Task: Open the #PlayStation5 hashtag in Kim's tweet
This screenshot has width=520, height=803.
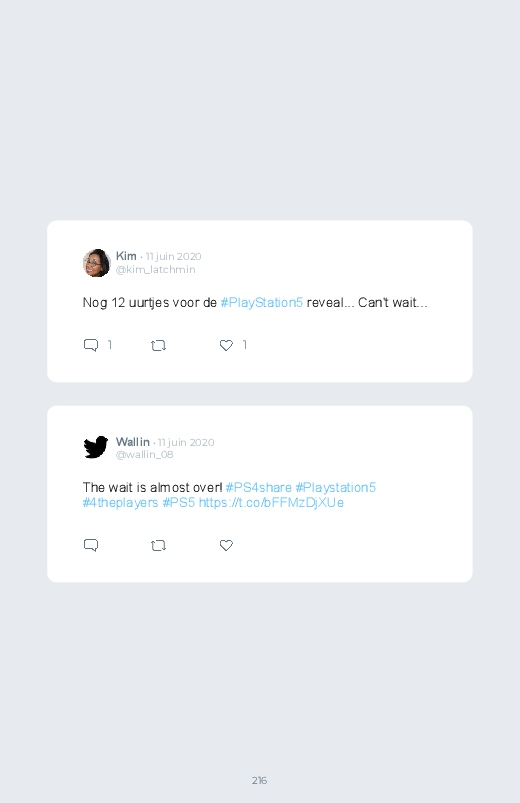Action: tap(262, 303)
